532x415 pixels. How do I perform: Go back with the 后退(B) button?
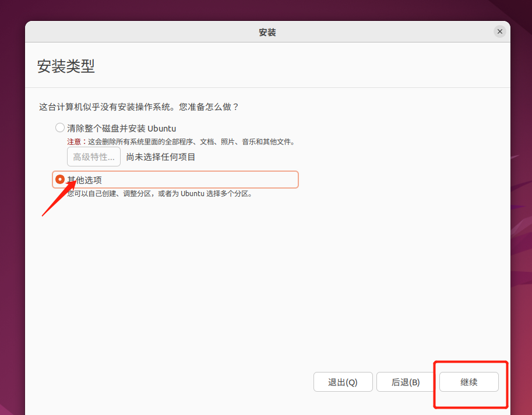406,382
